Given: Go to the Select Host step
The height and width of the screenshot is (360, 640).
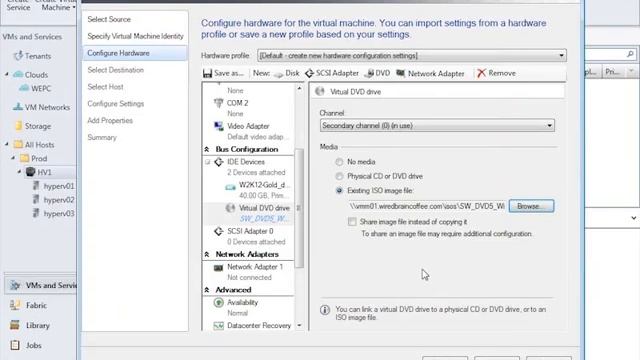Looking at the screenshot, I should click(105, 87).
